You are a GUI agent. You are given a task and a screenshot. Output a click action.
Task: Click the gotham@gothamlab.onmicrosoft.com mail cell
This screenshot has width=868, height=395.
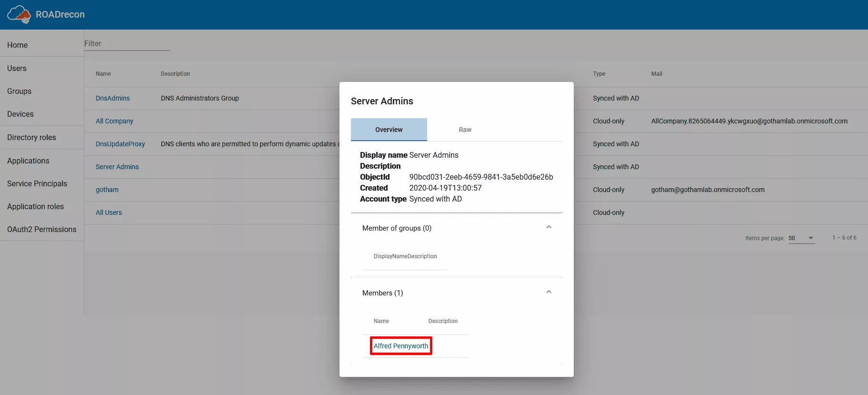(x=708, y=190)
